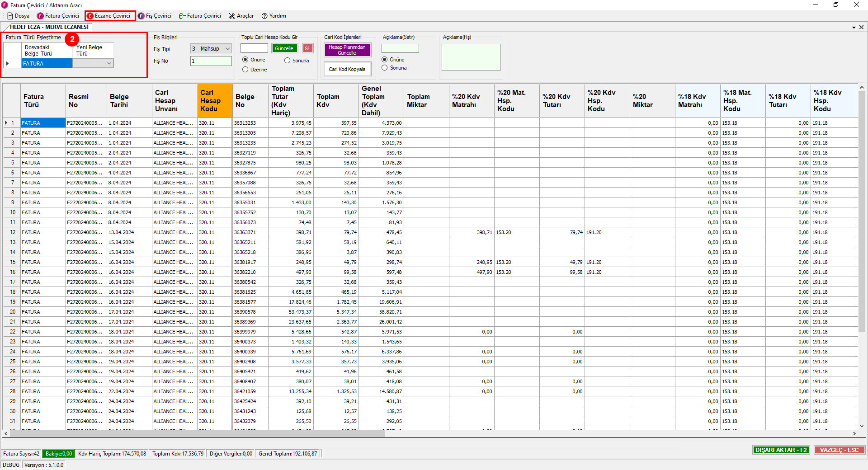The height and width of the screenshot is (470, 868).
Task: Click the Açıklama(Fiş) text area
Action: pos(471,57)
